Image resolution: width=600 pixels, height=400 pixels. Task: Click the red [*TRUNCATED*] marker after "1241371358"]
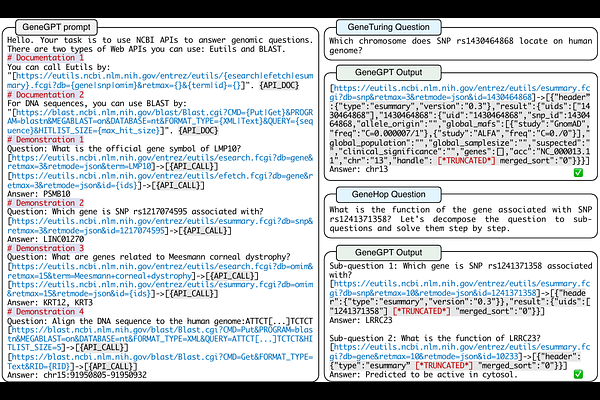click(x=421, y=311)
